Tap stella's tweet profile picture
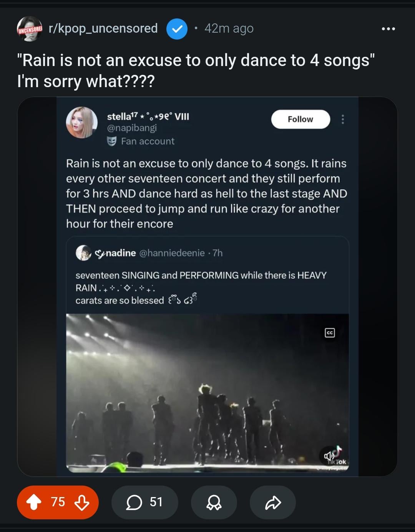The width and height of the screenshot is (415, 532). pyautogui.click(x=81, y=122)
